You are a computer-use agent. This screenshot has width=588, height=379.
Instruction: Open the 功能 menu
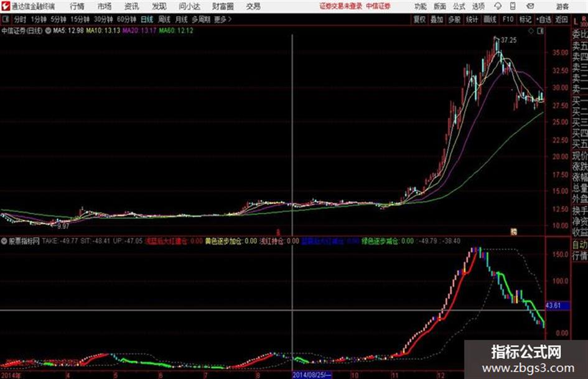[x=421, y=6]
